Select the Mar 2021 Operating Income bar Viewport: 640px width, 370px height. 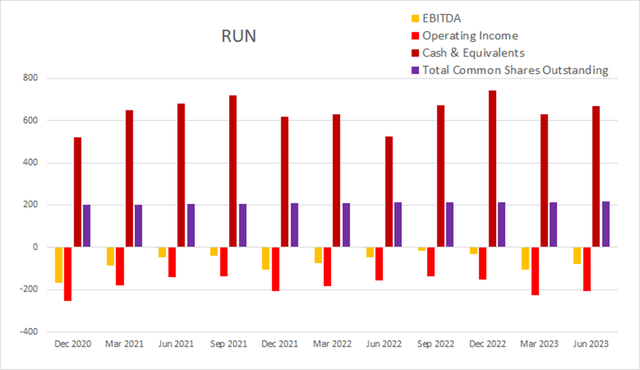(x=120, y=266)
